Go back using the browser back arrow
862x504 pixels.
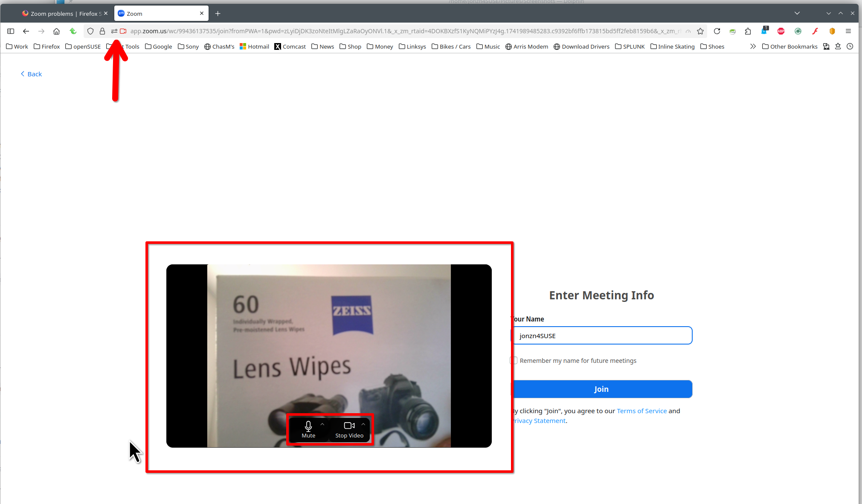(x=26, y=31)
